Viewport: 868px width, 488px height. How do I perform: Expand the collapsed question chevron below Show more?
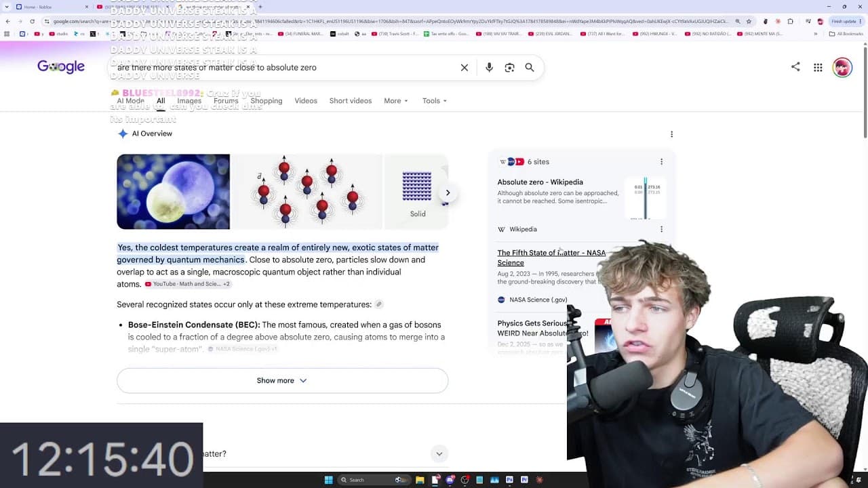[439, 454]
